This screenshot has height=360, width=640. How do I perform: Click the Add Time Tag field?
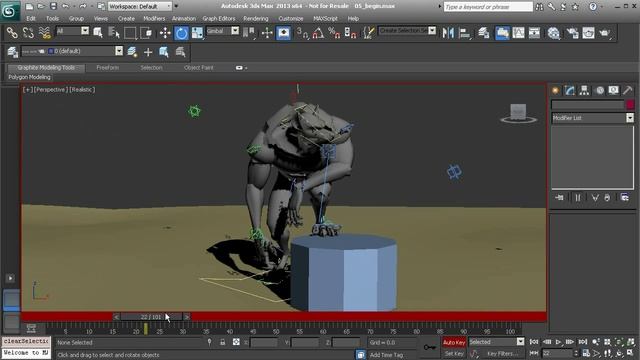click(387, 355)
